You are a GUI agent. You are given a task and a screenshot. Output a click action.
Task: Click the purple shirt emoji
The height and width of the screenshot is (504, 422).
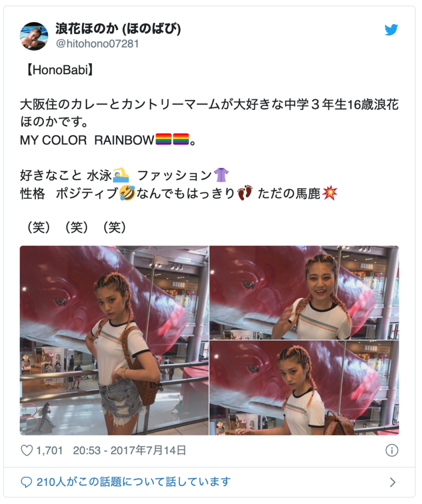click(x=221, y=175)
